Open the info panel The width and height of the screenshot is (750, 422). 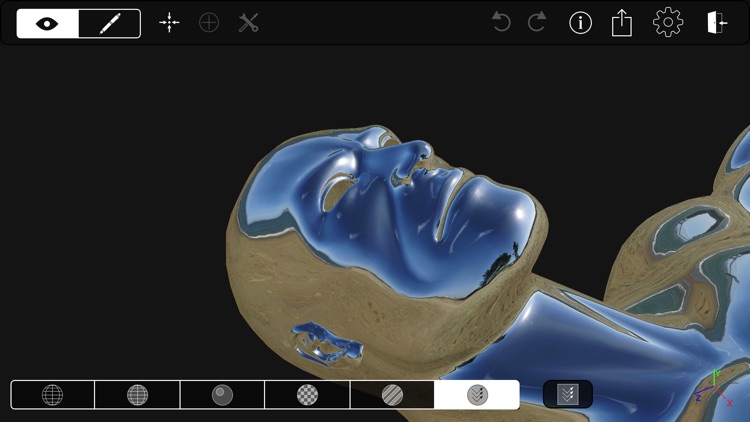click(580, 22)
